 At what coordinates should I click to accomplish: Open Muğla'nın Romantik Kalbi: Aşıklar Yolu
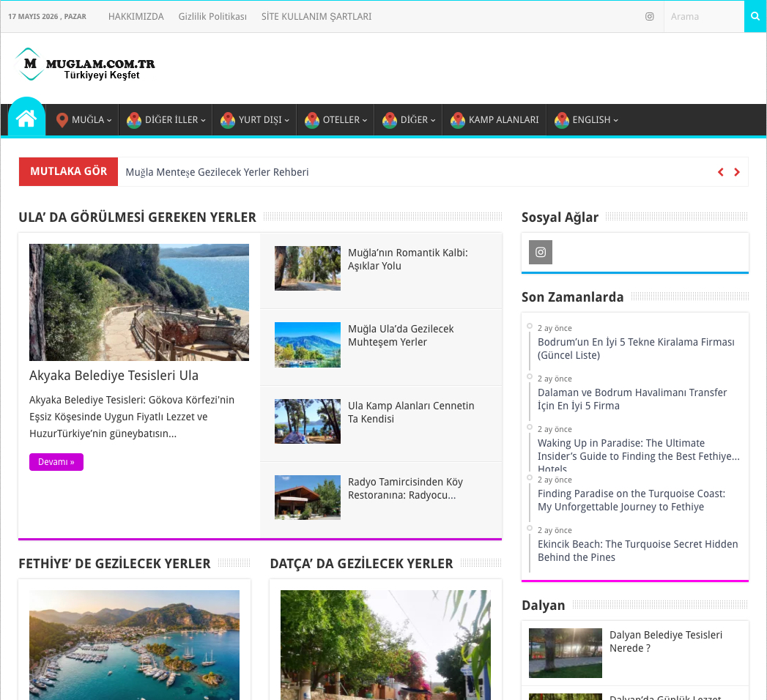(408, 259)
